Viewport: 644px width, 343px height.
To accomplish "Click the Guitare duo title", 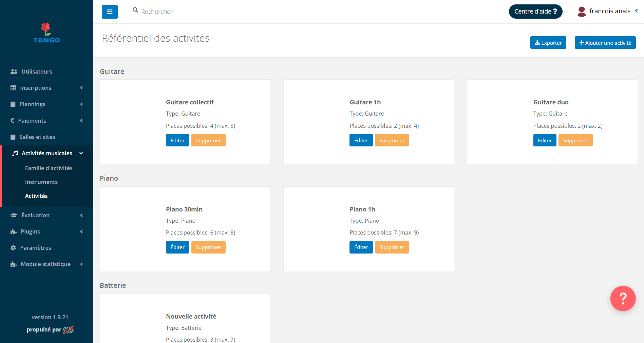I will (551, 102).
